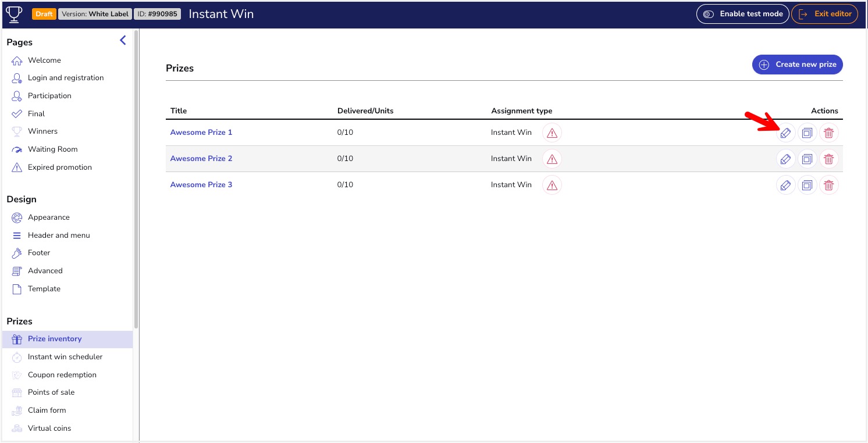Viewport: 868px width, 443px height.
Task: Click 0/10 units for Awesome Prize 2
Action: tap(345, 159)
